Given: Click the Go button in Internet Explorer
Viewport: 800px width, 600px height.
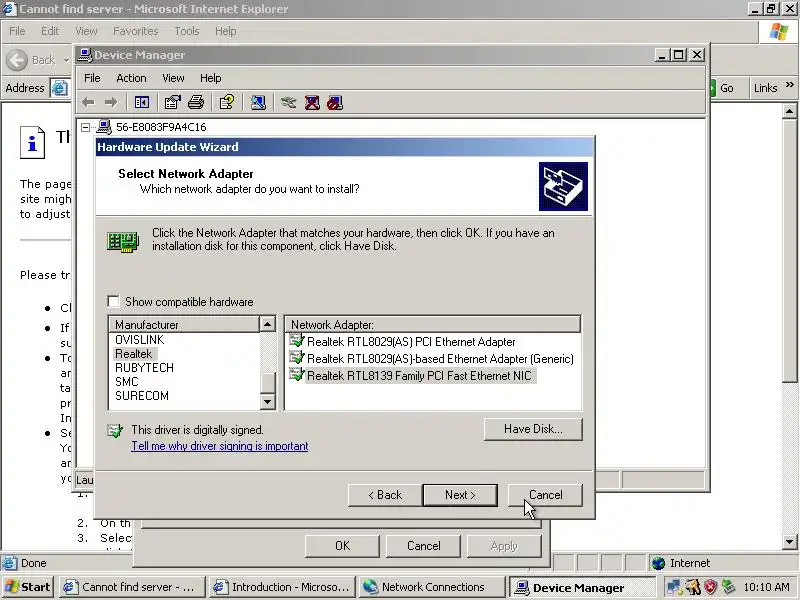Looking at the screenshot, I should 723,88.
